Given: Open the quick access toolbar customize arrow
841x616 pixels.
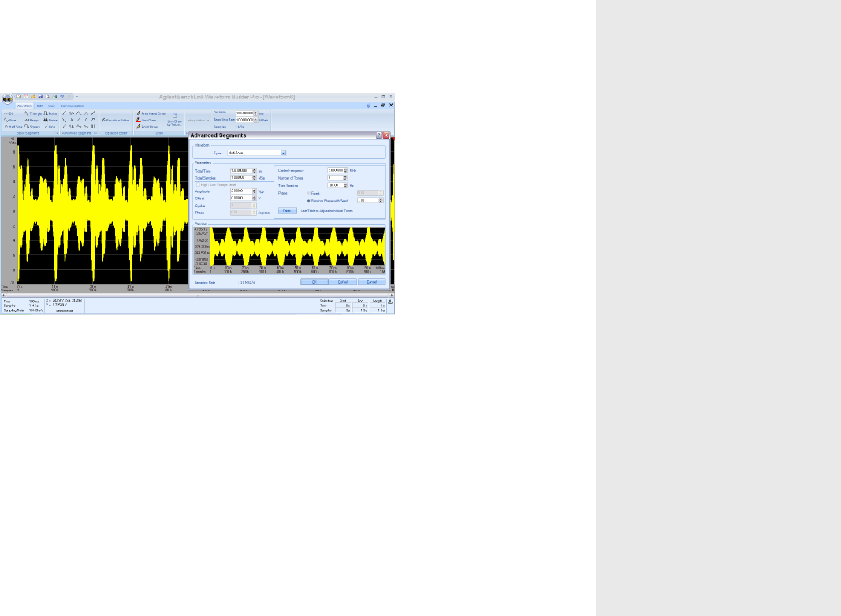Looking at the screenshot, I should click(76, 96).
